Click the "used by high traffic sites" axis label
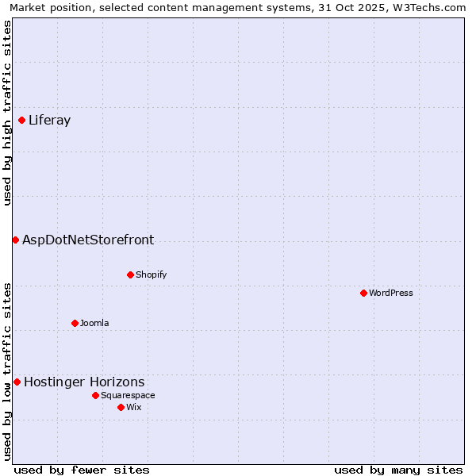This screenshot has width=476, height=476. [x=7, y=113]
